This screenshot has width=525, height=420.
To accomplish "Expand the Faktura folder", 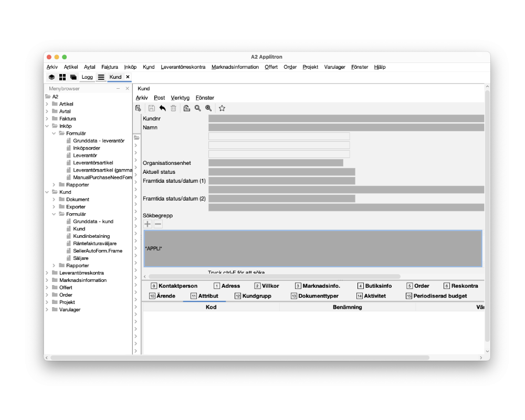I will (47, 119).
